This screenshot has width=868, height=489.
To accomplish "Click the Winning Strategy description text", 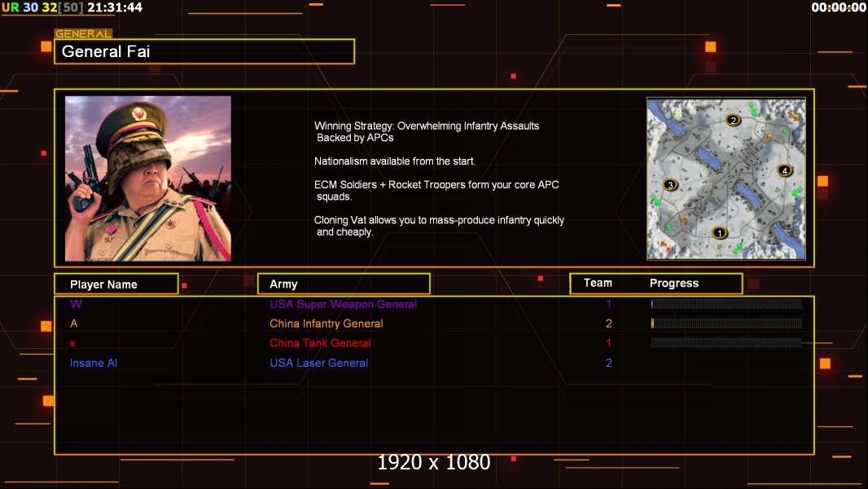I will click(427, 132).
